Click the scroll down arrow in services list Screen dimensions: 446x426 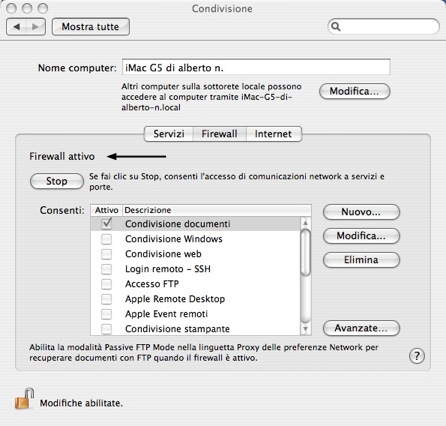305,329
